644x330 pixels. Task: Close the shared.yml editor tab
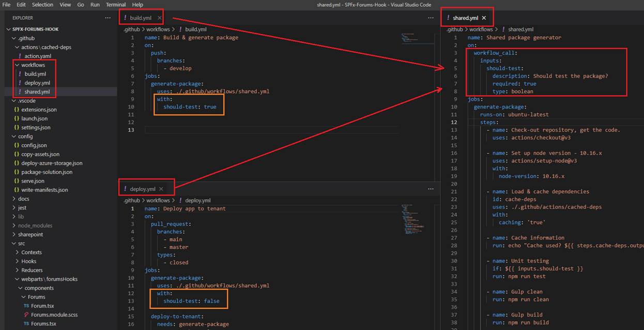click(x=484, y=18)
